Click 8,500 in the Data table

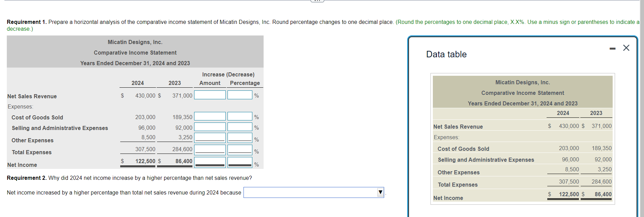pos(572,169)
